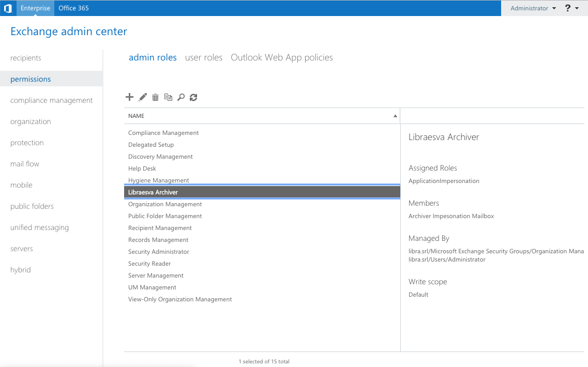Open the user roles tab

click(204, 57)
